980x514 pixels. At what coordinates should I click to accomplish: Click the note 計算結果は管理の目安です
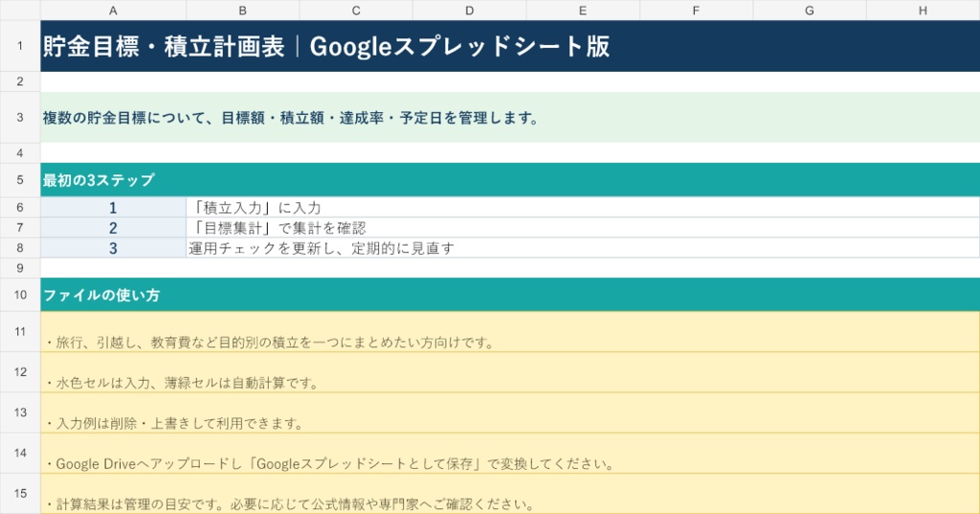(x=510, y=493)
